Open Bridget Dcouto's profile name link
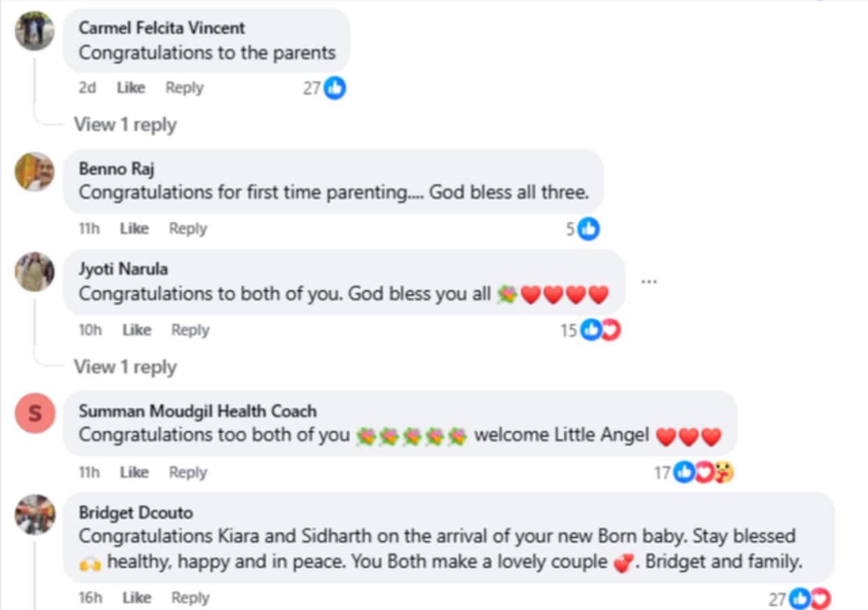Viewport: 868px width, 610px height. pos(136,512)
